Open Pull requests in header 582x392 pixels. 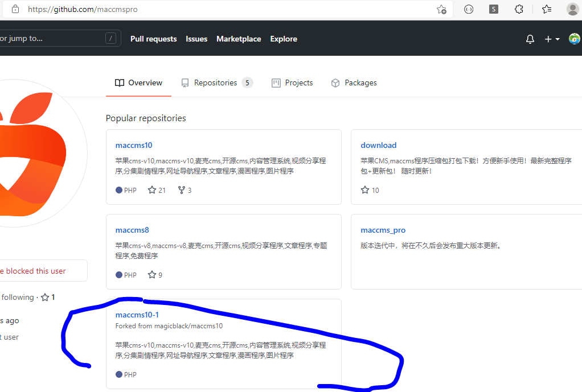pyautogui.click(x=153, y=39)
